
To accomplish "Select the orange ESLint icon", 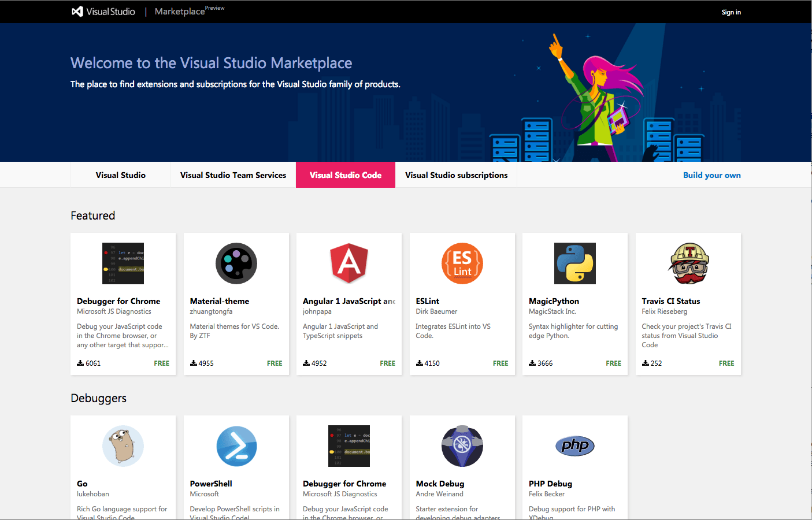I will point(462,263).
